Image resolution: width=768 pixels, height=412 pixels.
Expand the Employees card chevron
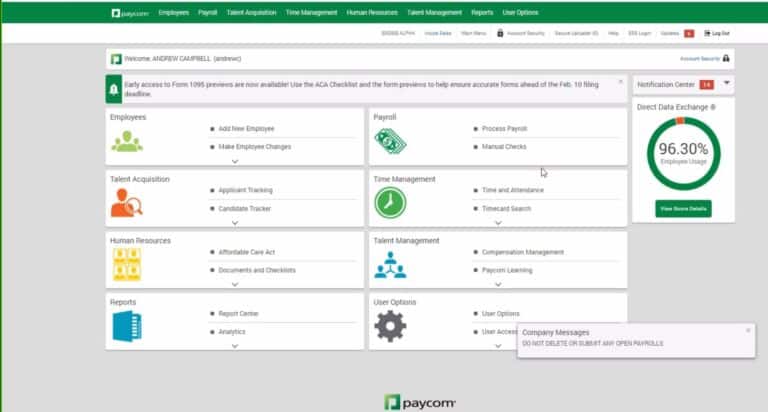(235, 160)
